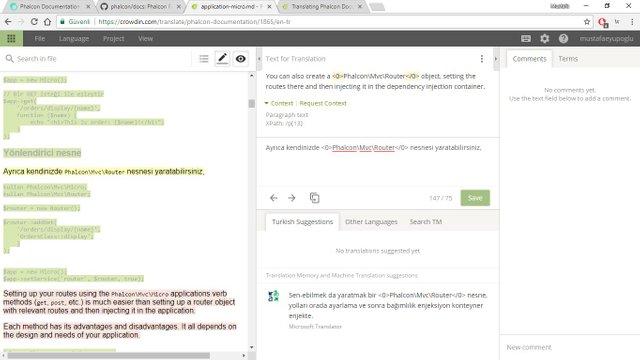Open a new browser tab
This screenshot has height=360, width=640.
point(376,7)
